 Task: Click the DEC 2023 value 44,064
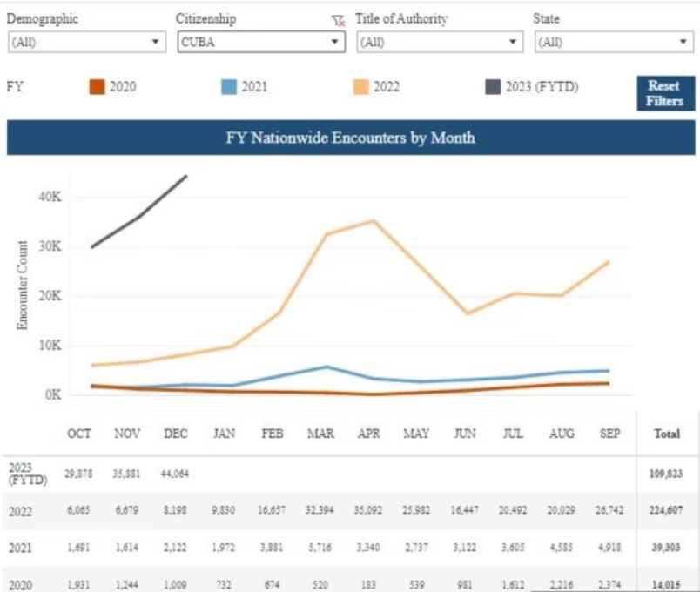click(x=173, y=474)
